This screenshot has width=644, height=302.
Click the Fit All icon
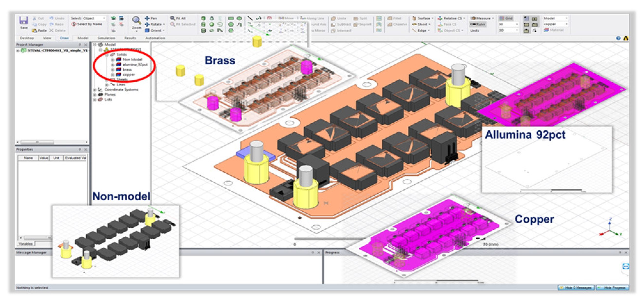[172, 18]
